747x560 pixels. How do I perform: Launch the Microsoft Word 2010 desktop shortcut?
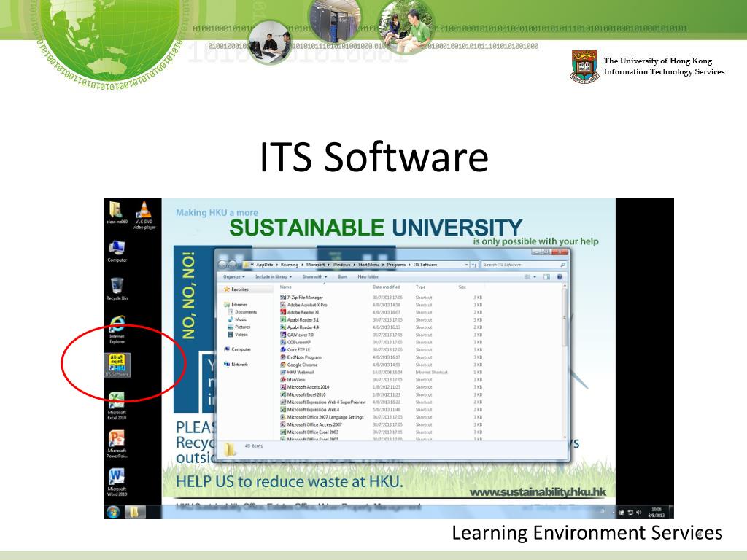click(117, 482)
